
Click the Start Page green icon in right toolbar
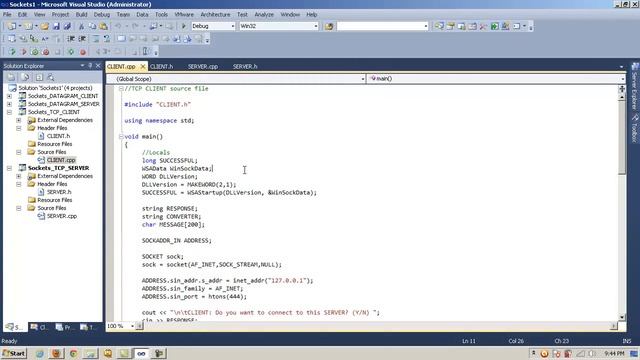494,26
